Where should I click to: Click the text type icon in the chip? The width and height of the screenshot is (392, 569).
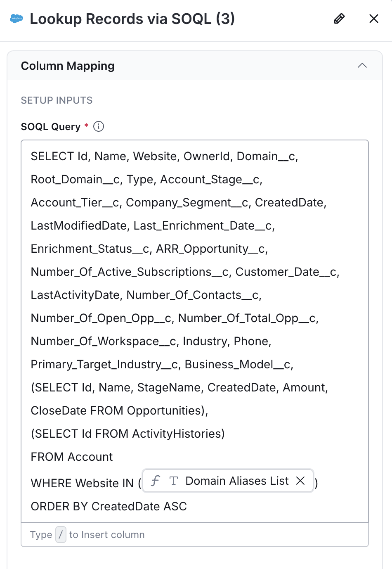click(174, 481)
